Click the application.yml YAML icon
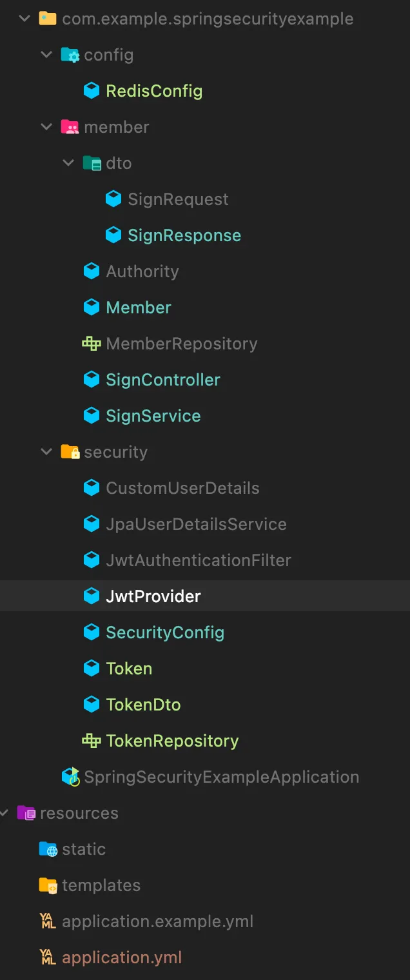This screenshot has width=410, height=980. [48, 957]
